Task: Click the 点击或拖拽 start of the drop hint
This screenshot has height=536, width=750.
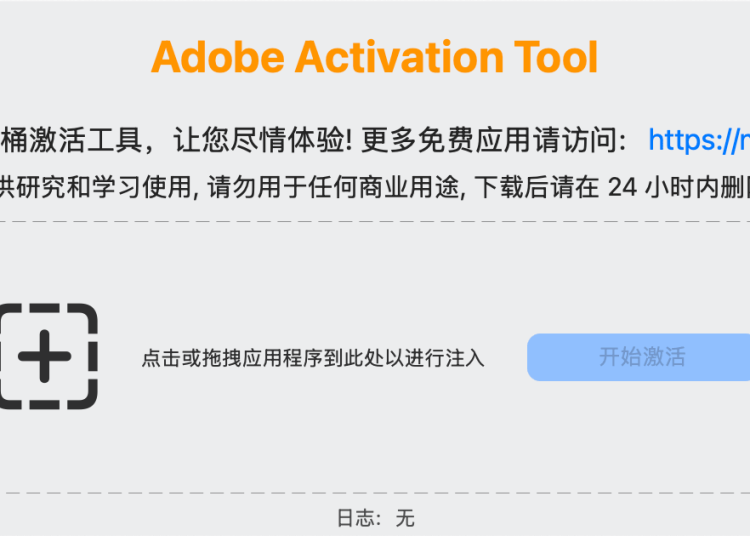Action: pos(186,358)
